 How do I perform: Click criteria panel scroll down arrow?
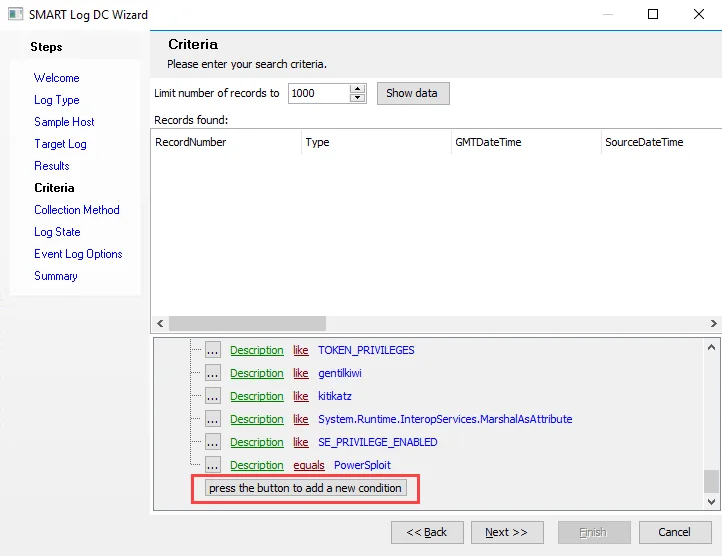(x=711, y=502)
